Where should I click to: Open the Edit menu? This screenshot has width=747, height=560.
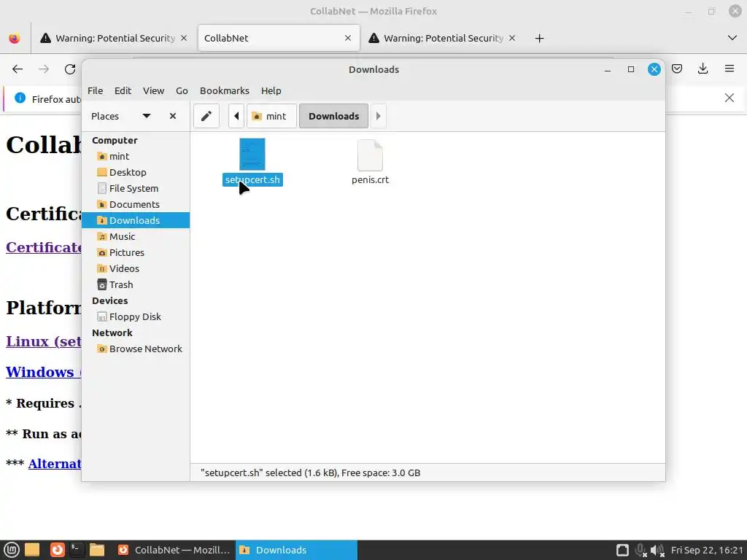(x=123, y=90)
